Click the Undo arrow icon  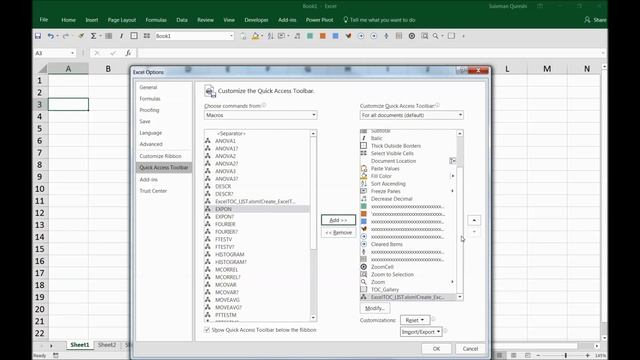pos(50,36)
